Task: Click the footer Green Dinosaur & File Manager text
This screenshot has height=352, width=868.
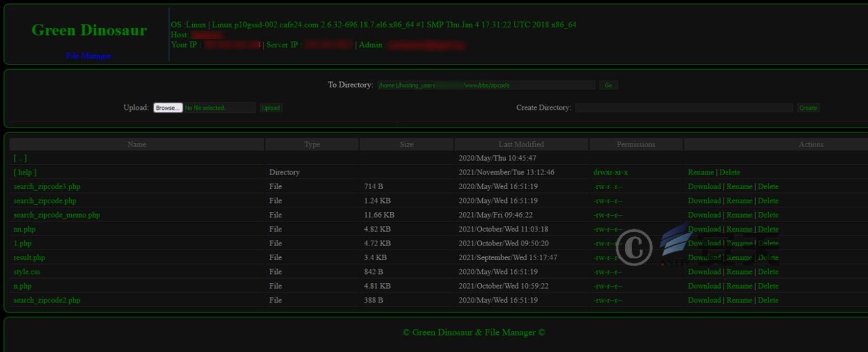Action: (474, 332)
